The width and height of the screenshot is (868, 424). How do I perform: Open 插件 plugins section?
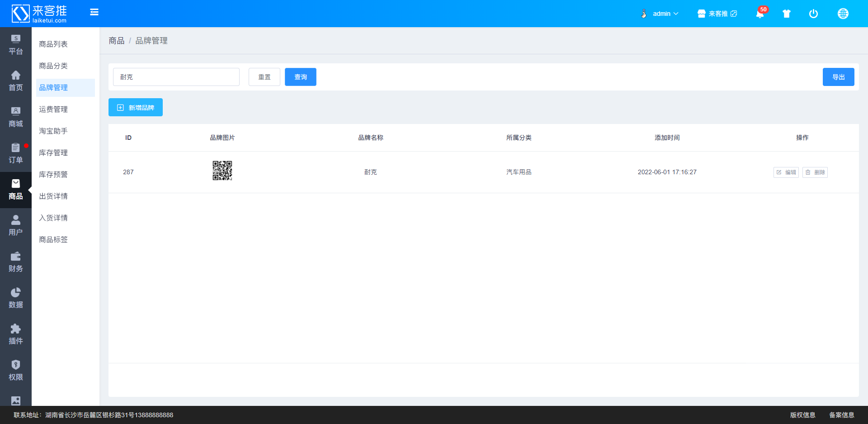click(x=16, y=335)
